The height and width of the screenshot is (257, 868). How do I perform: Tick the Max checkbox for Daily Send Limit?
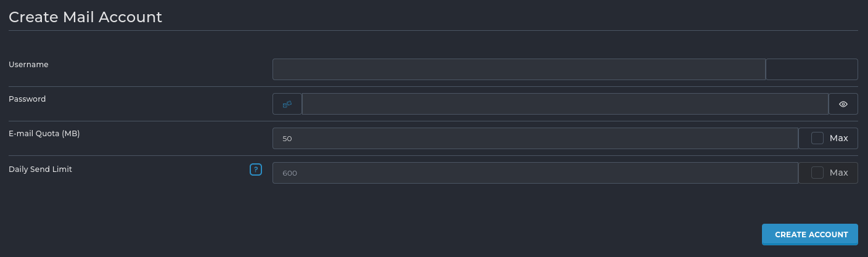pyautogui.click(x=817, y=173)
